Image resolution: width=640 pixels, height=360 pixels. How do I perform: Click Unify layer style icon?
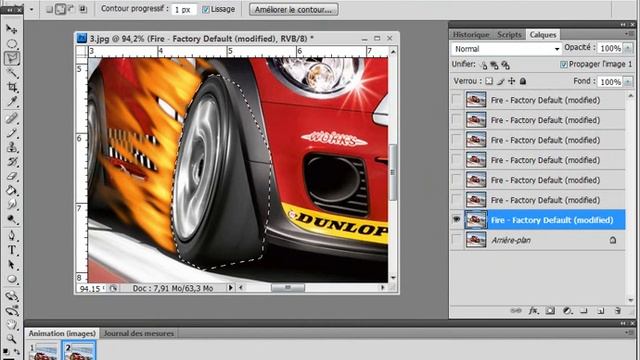(x=506, y=65)
